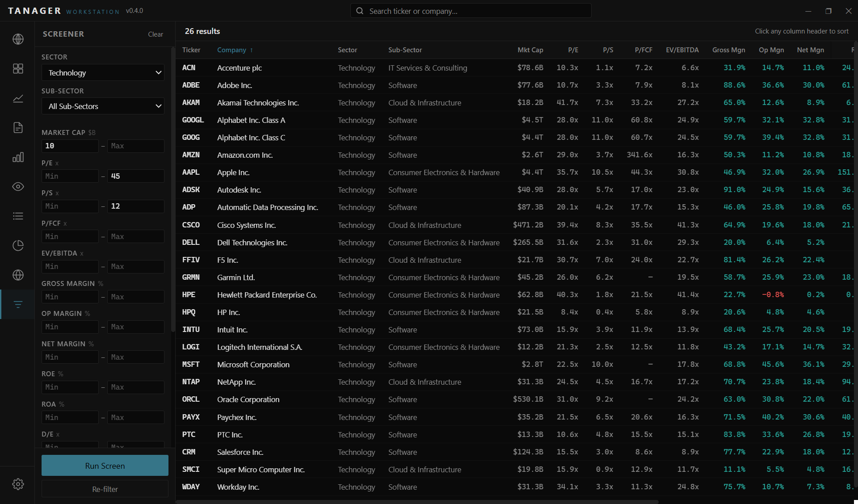The image size is (858, 504).
Task: Click the Run Screen button
Action: pos(105,466)
